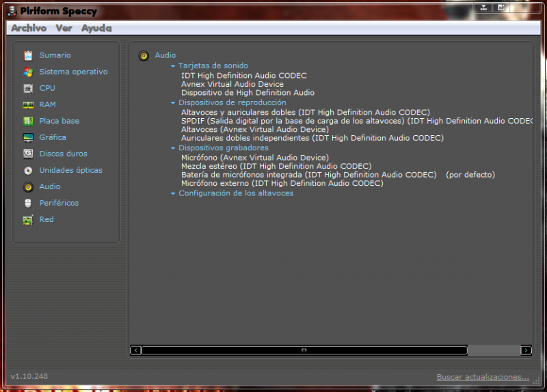This screenshot has height=392, width=547.
Task: Click the Audio speaker icon in main panel header
Action: tap(144, 55)
